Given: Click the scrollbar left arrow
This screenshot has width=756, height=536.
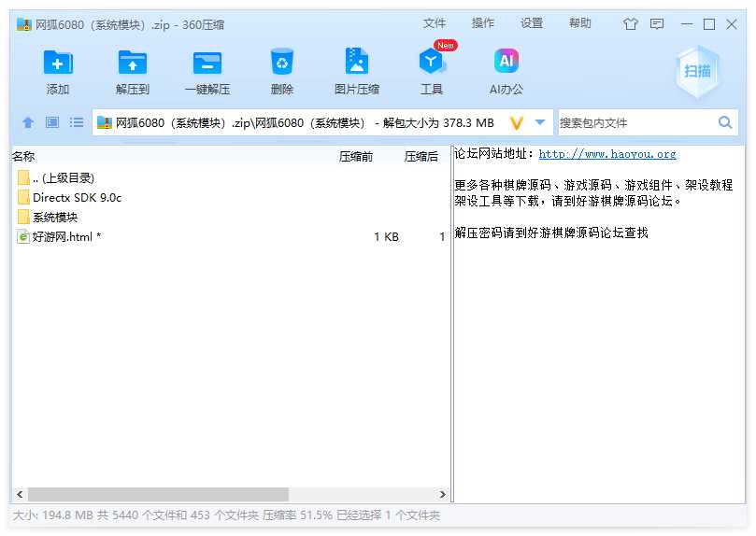Looking at the screenshot, I should (x=20, y=494).
